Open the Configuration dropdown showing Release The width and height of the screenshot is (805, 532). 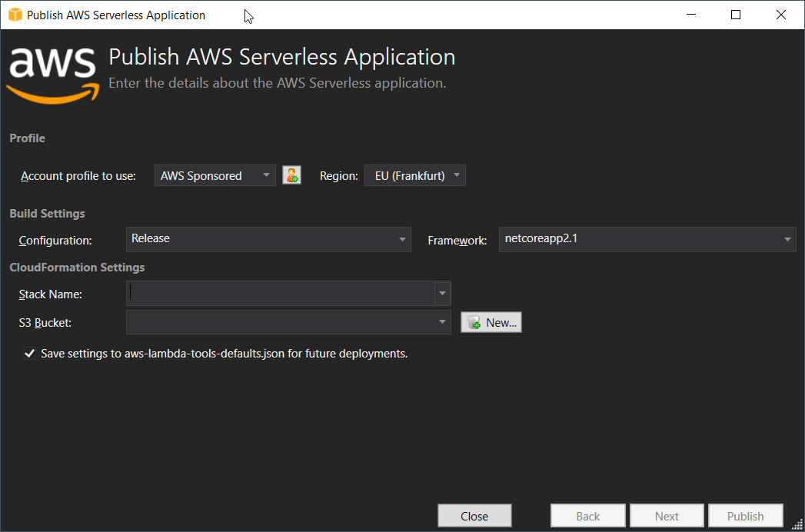[402, 239]
